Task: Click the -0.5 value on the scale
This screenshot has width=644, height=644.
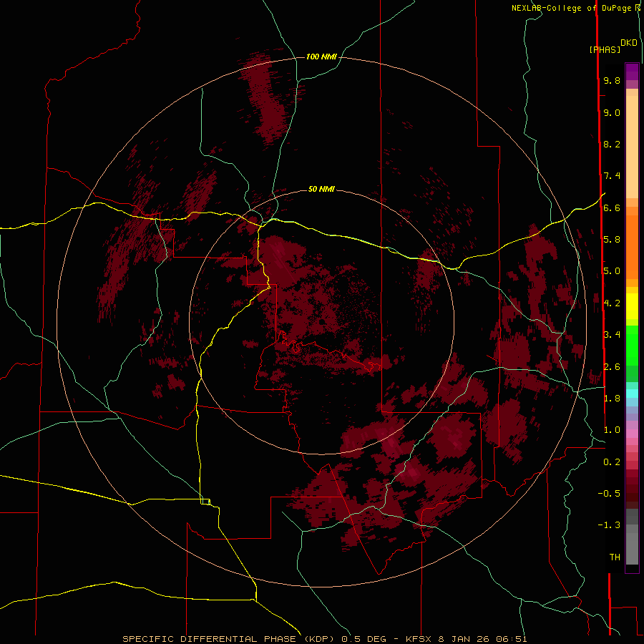Action: coord(609,494)
